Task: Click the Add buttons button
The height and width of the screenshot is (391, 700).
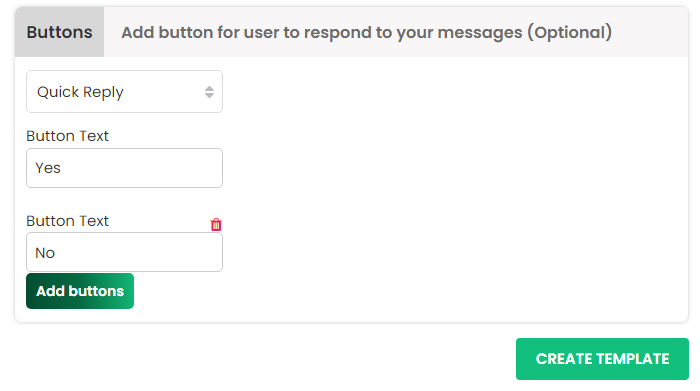Action: click(80, 291)
